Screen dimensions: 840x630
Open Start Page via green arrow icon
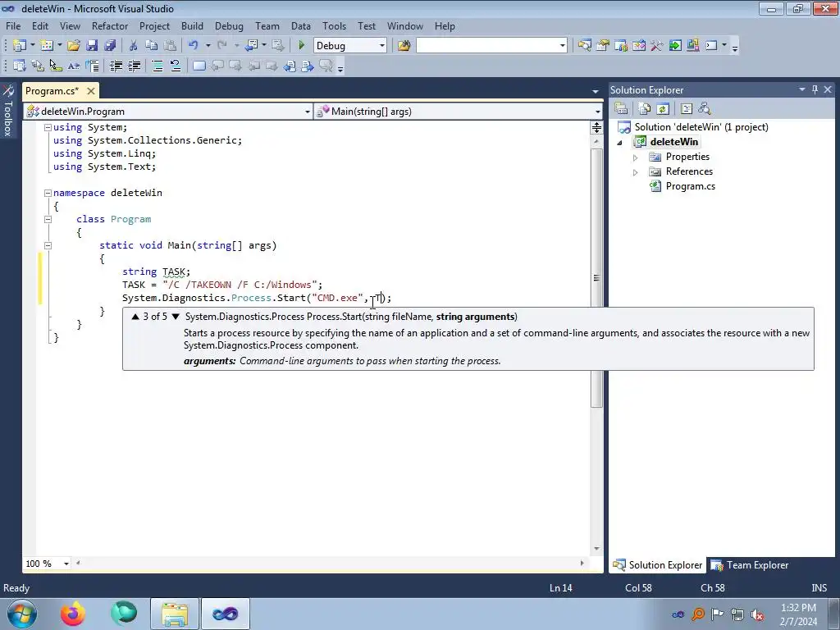(675, 46)
